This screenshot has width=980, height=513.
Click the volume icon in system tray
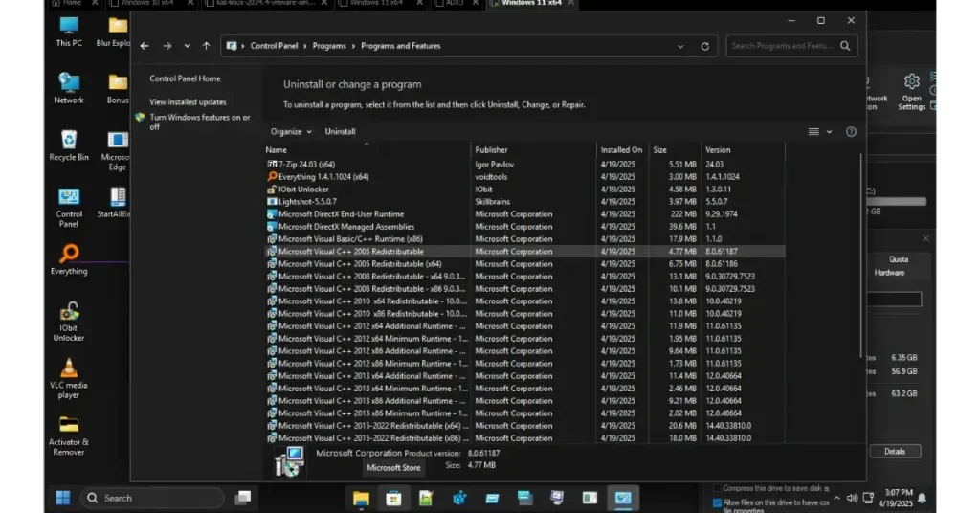[x=852, y=498]
